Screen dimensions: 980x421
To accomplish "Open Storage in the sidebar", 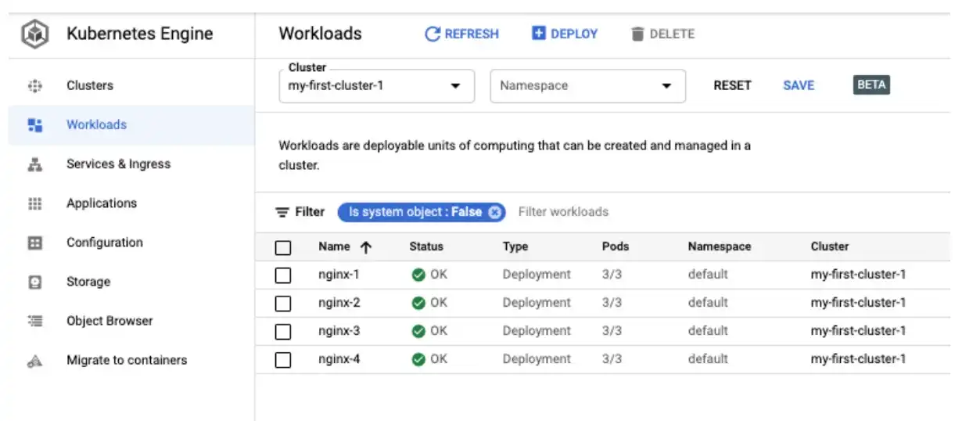I will (131, 282).
